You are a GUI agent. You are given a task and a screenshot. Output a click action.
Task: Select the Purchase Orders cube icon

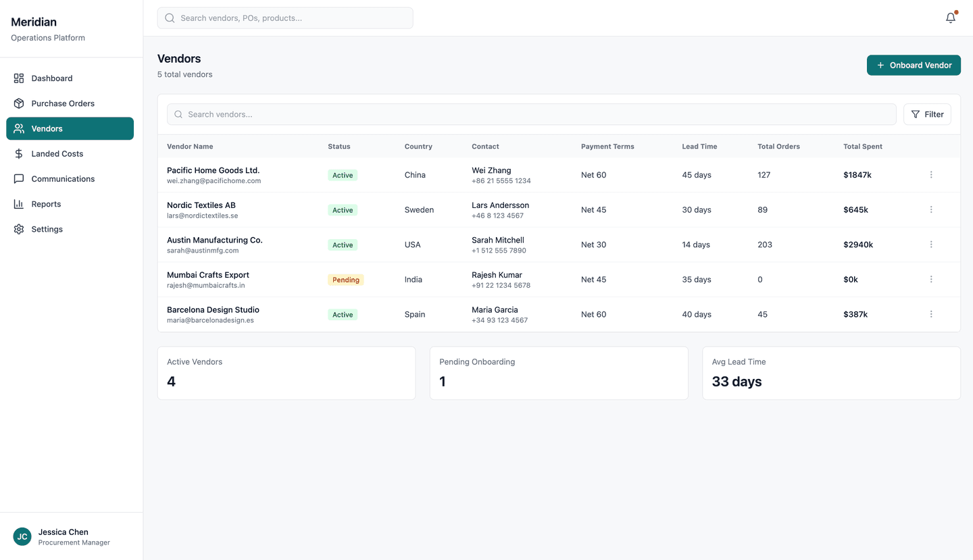(18, 103)
